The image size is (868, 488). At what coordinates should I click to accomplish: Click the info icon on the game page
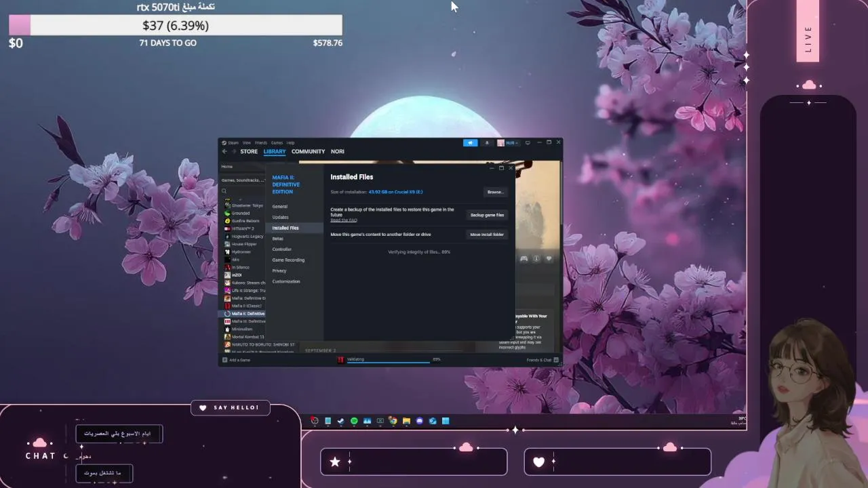536,258
